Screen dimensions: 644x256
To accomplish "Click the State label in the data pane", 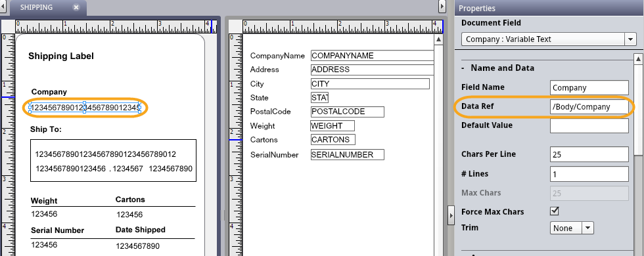I will (259, 98).
